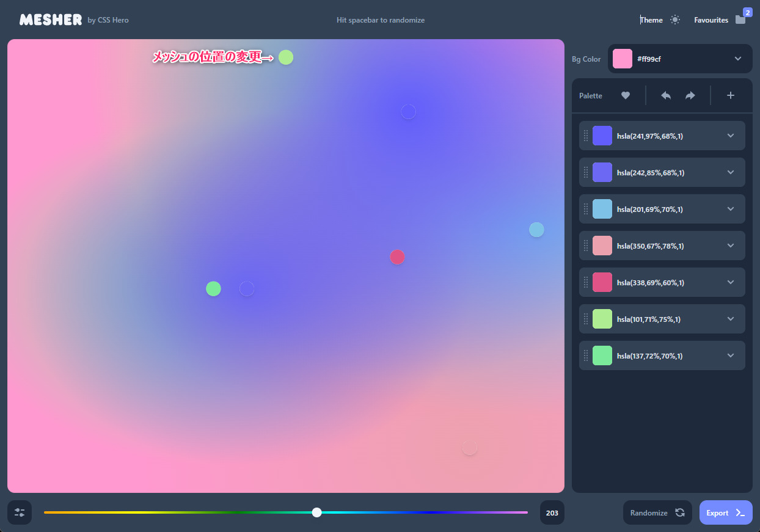Screen dimensions: 760x532
Task: Expand the hsla(201,69%,70%,1) color row
Action: (730, 209)
